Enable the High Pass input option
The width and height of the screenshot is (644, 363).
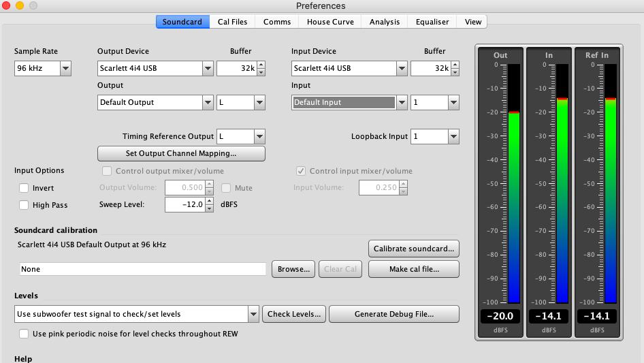pos(24,205)
